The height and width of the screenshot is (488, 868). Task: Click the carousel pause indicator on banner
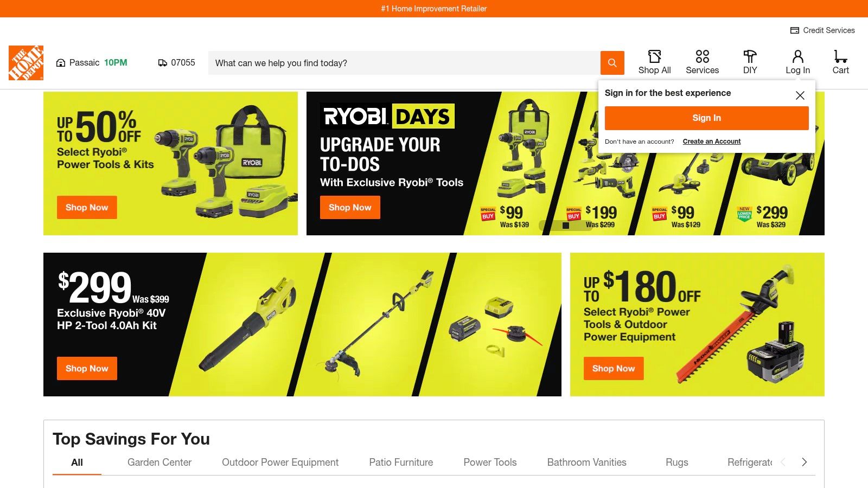click(x=566, y=226)
